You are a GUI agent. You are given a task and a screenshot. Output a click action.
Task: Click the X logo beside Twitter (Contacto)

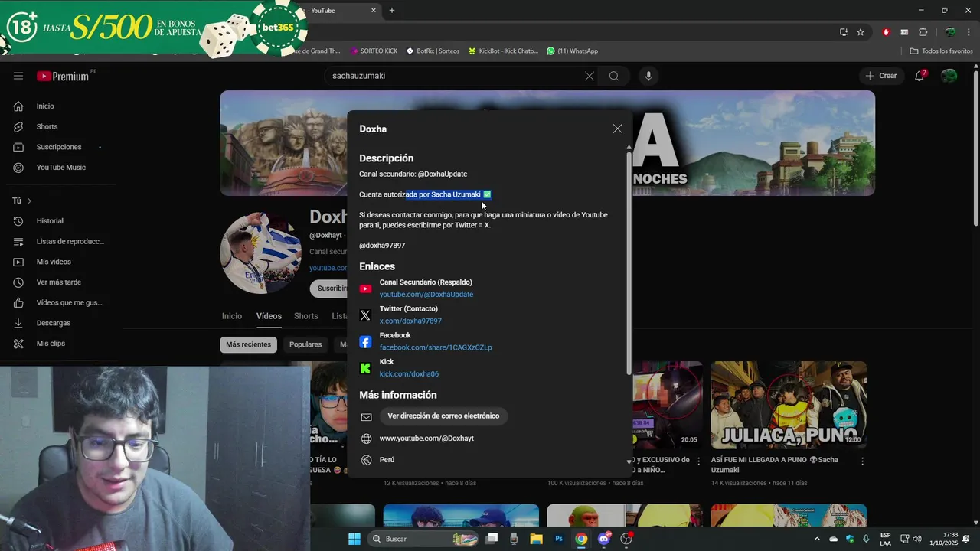click(365, 315)
